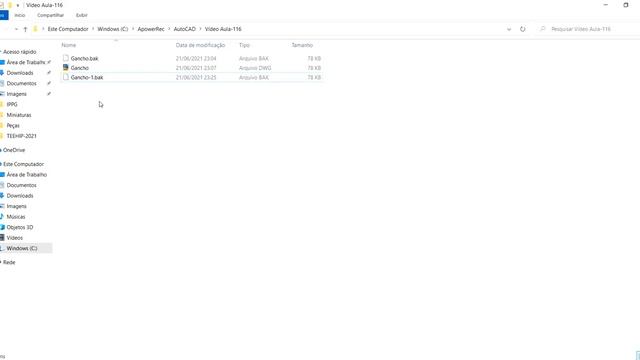The width and height of the screenshot is (640, 360).
Task: Open the quick access toolbar dropdown arrow
Action: [x=18, y=5]
